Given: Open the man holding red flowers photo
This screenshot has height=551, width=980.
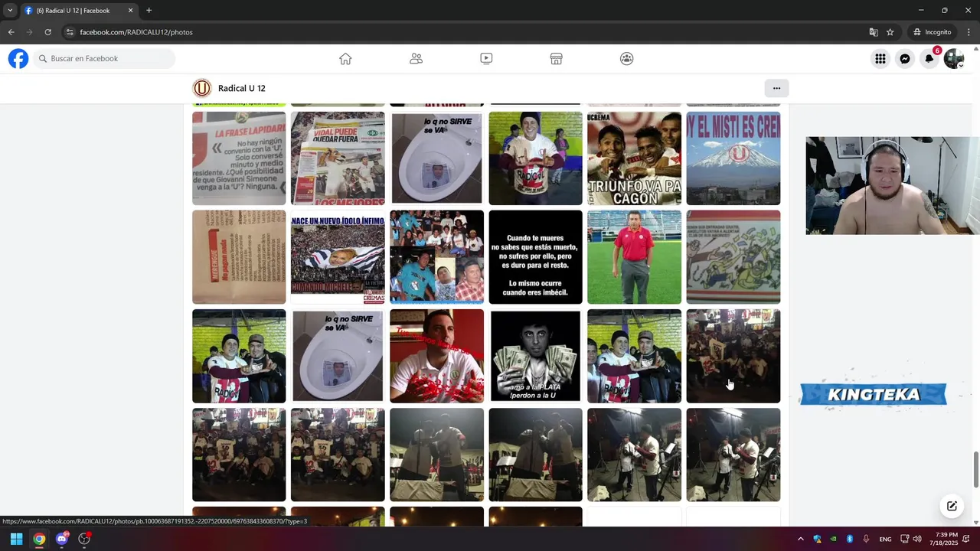Looking at the screenshot, I should pos(436,356).
